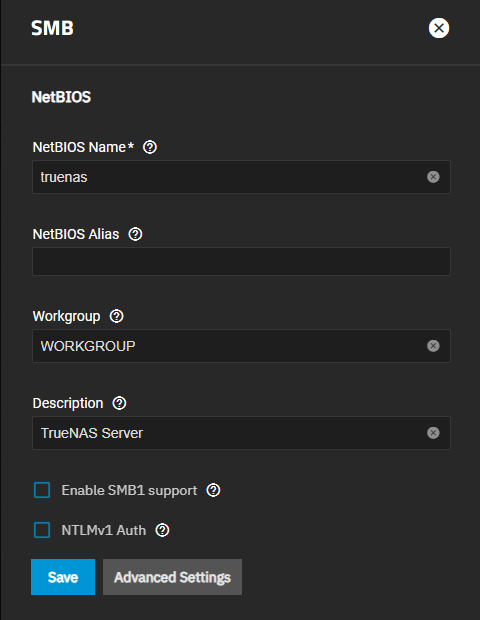Close the SMB panel
The height and width of the screenshot is (620, 480).
pos(439,28)
